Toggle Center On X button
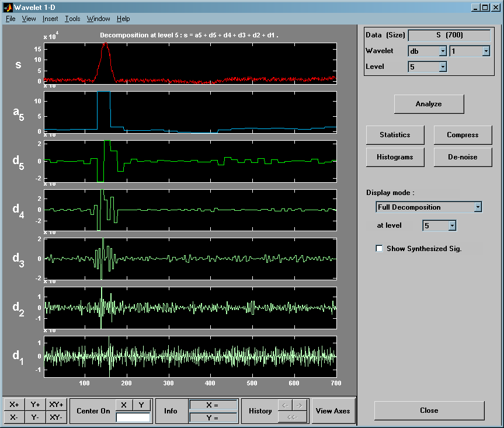504x428 pixels. (123, 405)
